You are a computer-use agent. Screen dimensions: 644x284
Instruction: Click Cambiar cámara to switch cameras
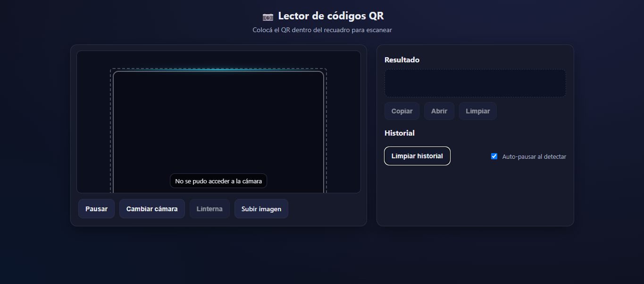[x=152, y=208]
